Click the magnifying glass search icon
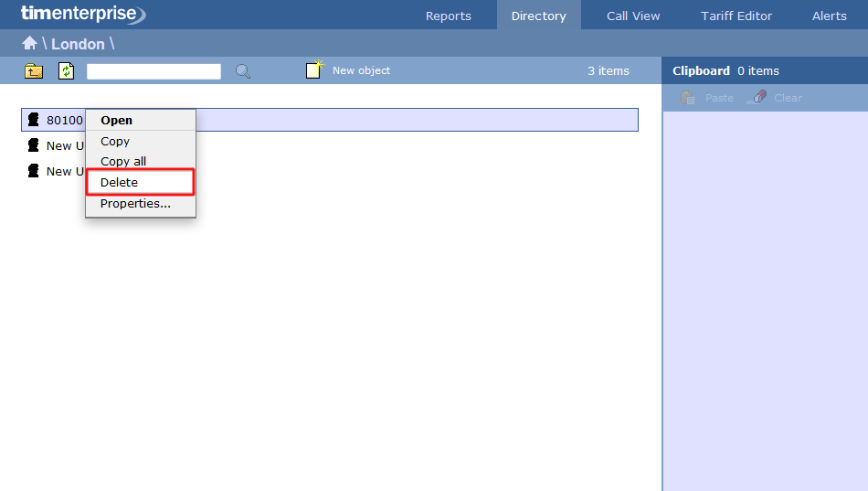868x491 pixels. (242, 71)
